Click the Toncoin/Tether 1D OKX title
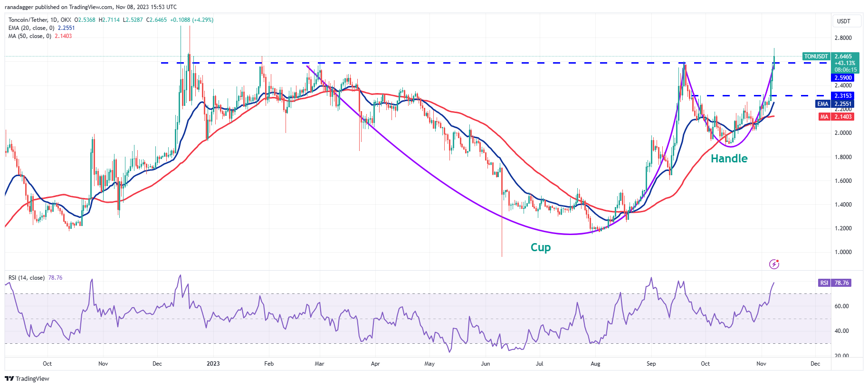 (x=40, y=20)
